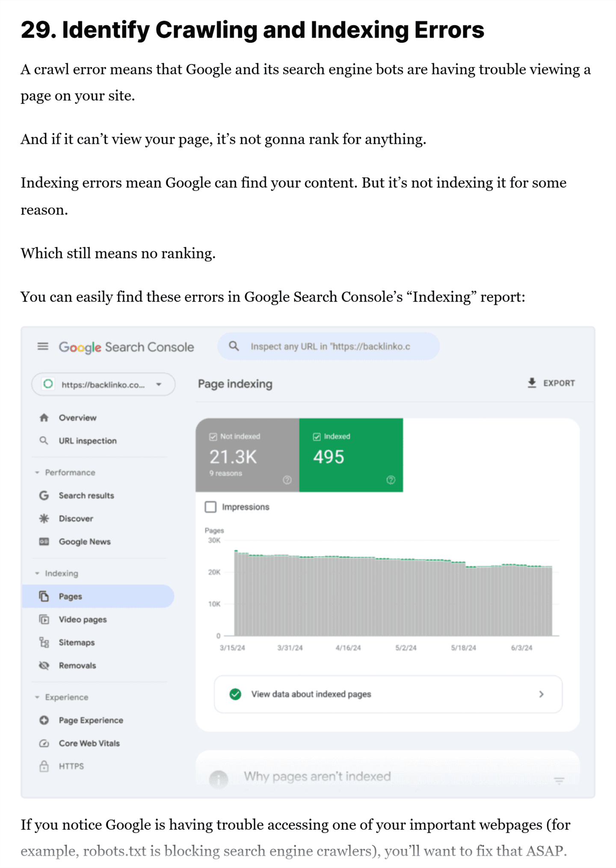Image resolution: width=616 pixels, height=868 pixels.
Task: Click help icon on Indexed card
Action: [x=391, y=480]
